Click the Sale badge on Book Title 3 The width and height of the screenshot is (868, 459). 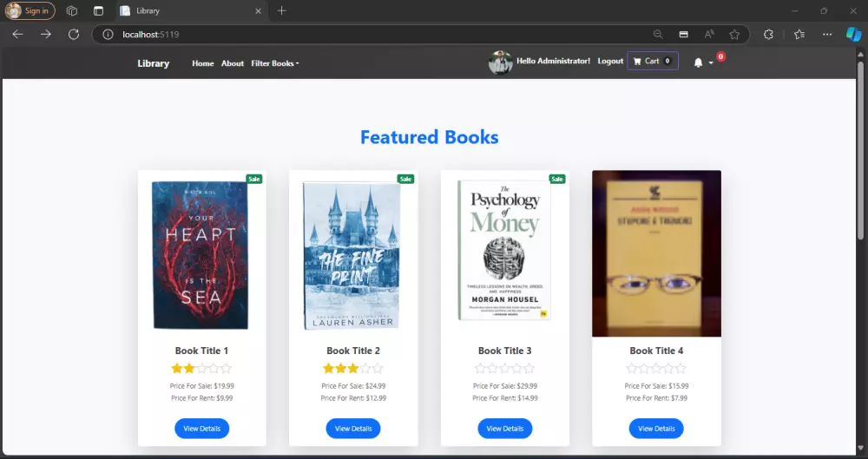click(557, 179)
